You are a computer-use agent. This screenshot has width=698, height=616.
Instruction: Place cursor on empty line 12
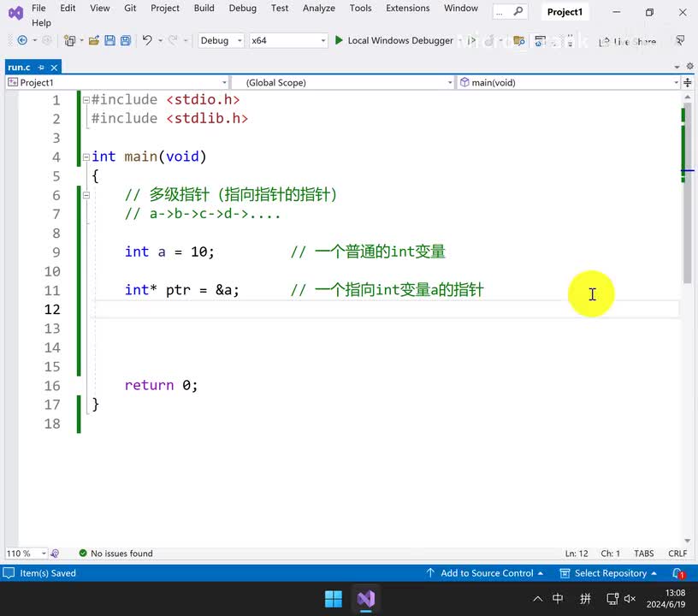tap(386, 310)
